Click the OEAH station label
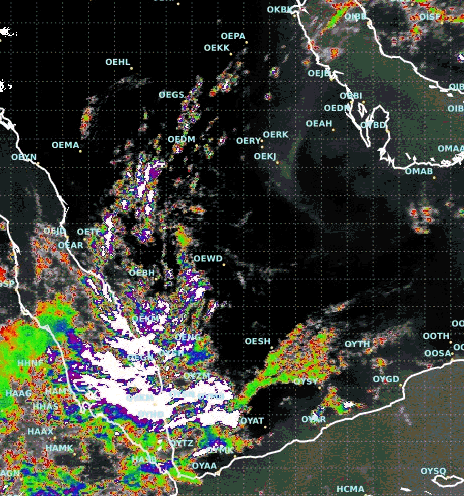Screen dimensions: 464x496 [x=319, y=124]
